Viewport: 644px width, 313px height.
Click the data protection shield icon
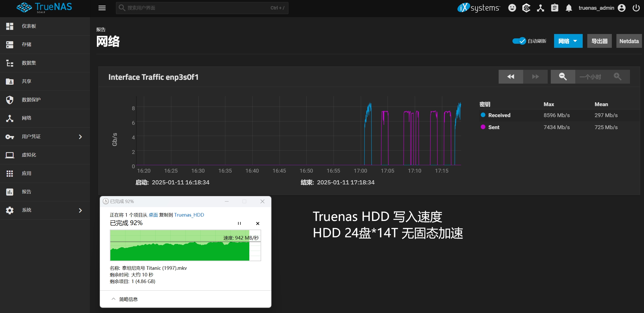click(x=10, y=100)
